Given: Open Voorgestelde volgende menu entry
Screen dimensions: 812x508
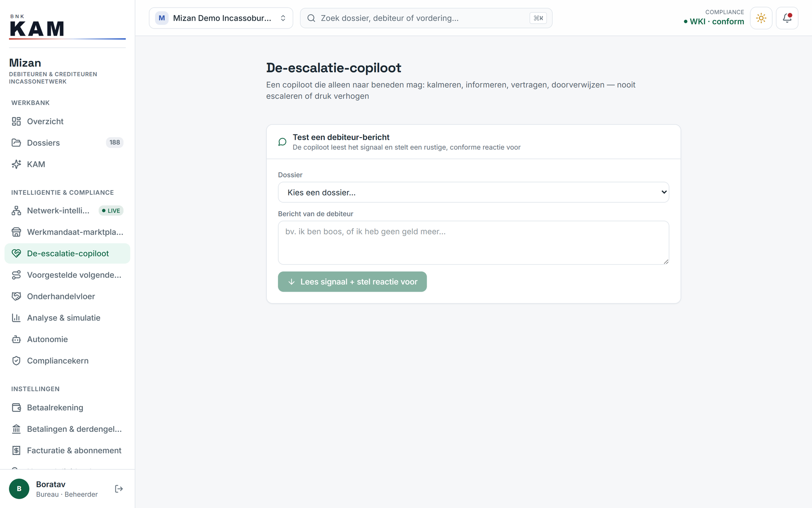Looking at the screenshot, I should tap(67, 275).
